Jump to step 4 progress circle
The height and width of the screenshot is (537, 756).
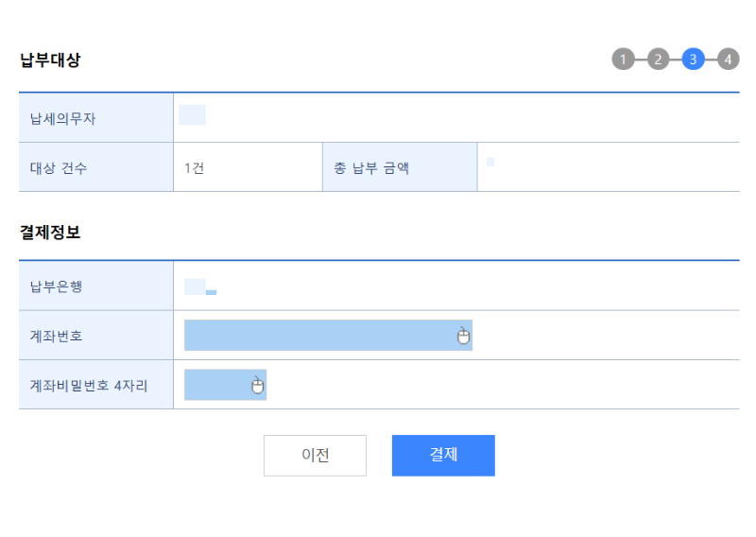728,60
